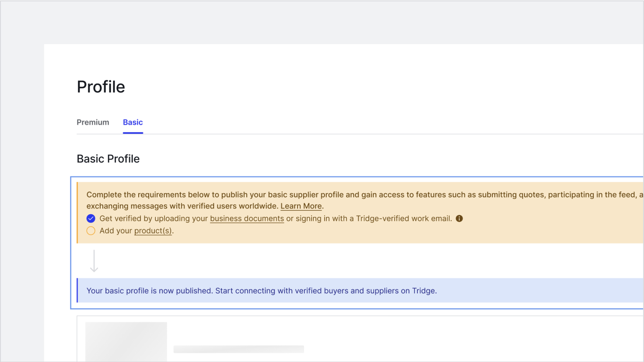The height and width of the screenshot is (362, 644).
Task: Click the 'Tridge-verified work email' text
Action: coord(403,219)
